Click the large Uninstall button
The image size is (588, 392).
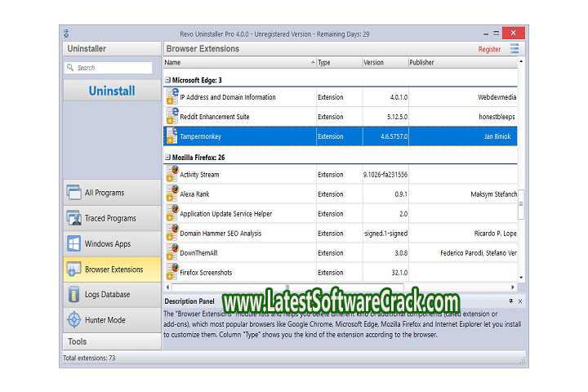[112, 91]
